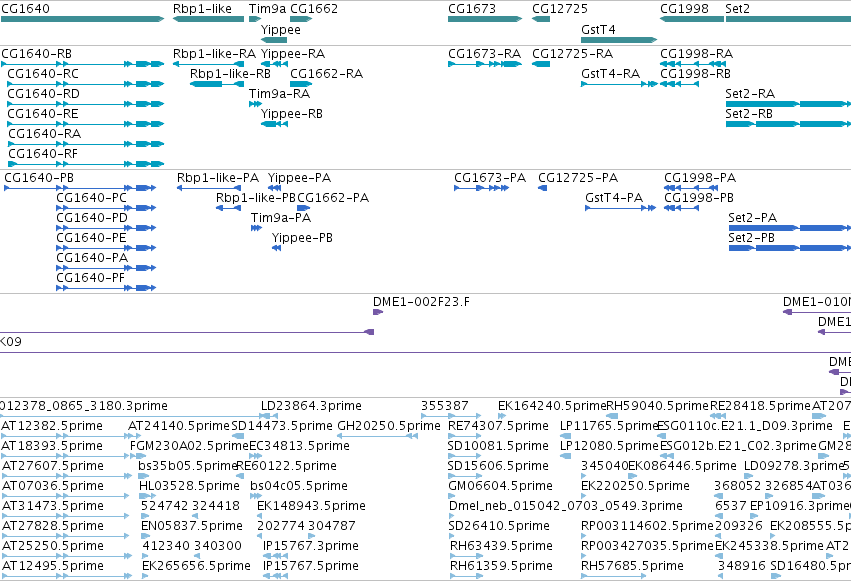Select protein CG1640-PE
Screen dimensions: 851x581
[106, 248]
